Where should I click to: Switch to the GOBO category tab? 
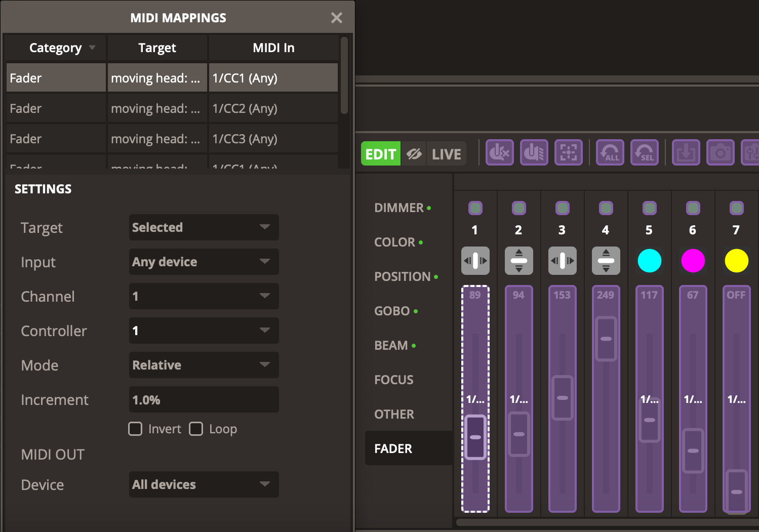(392, 311)
